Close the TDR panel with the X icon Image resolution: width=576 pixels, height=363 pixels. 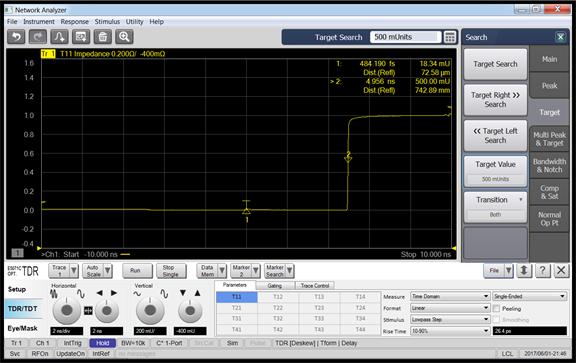561,271
